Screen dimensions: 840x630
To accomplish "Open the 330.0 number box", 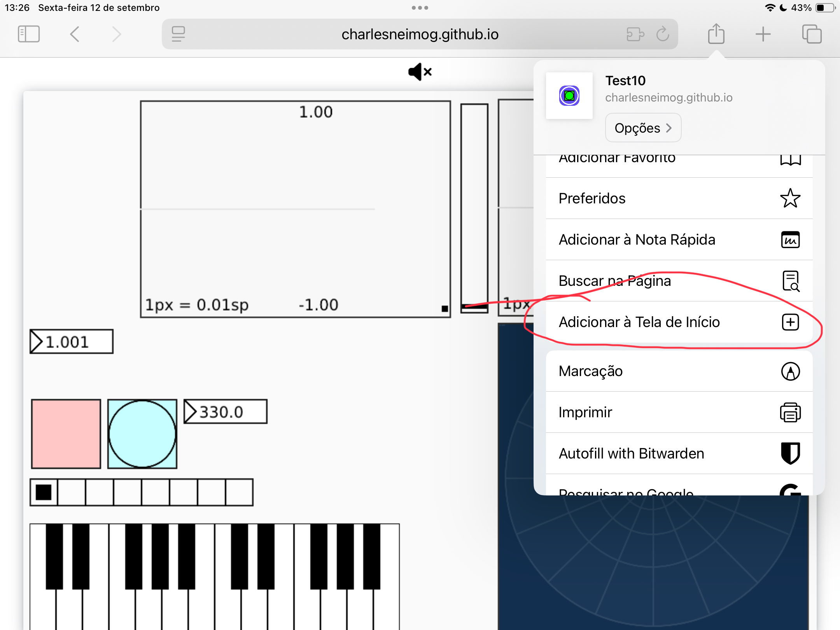I will pyautogui.click(x=226, y=411).
